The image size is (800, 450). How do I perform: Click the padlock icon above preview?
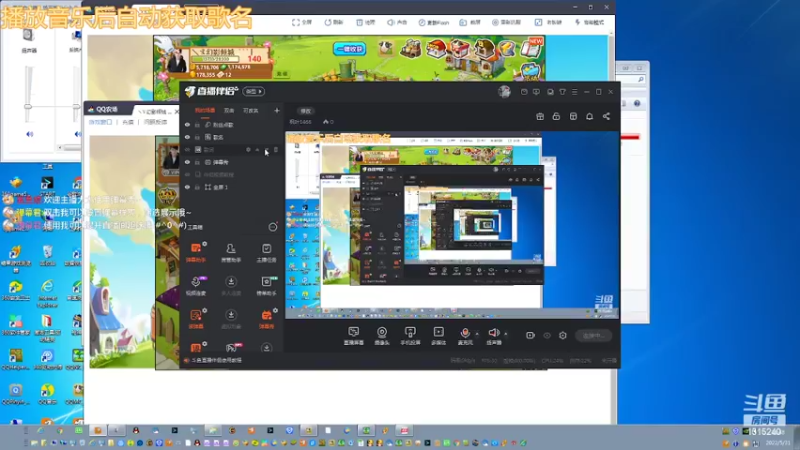pos(556,116)
